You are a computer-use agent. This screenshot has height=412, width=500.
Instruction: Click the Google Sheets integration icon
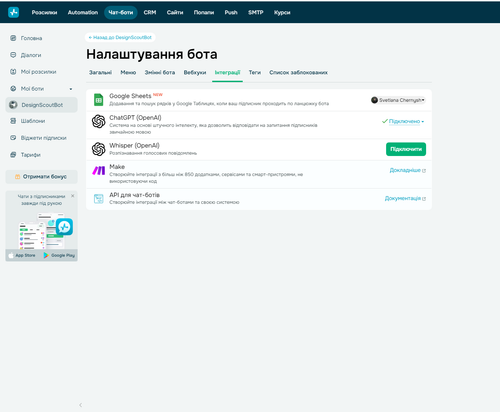98,100
